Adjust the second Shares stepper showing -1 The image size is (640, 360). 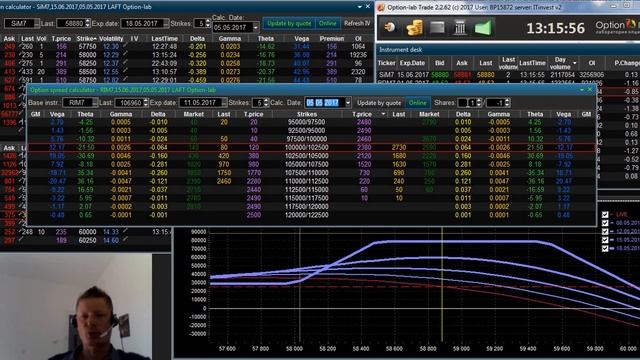507,103
